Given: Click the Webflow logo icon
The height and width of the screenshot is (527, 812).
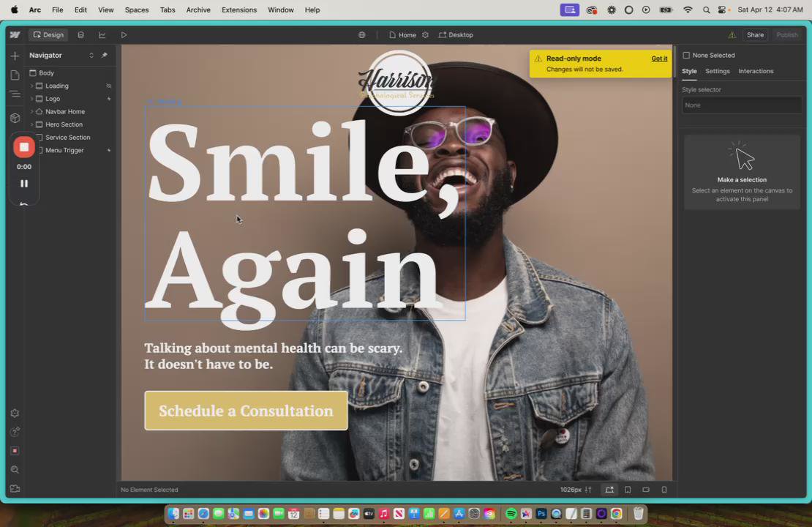Looking at the screenshot, I should [15, 34].
